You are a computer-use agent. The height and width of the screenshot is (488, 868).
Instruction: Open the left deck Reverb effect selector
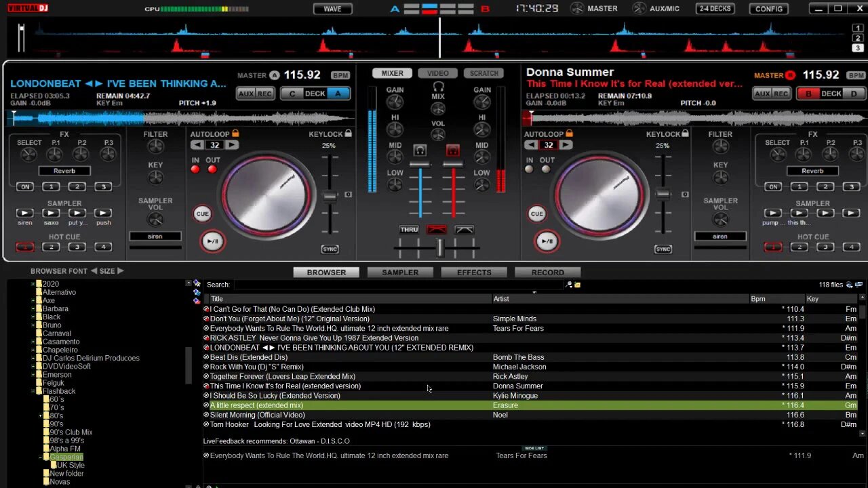[x=64, y=171]
